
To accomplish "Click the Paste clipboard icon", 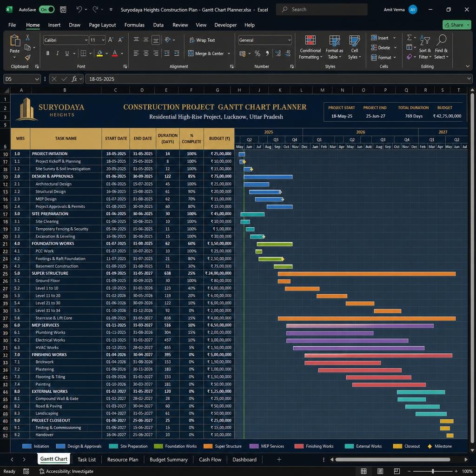I will pos(14,40).
